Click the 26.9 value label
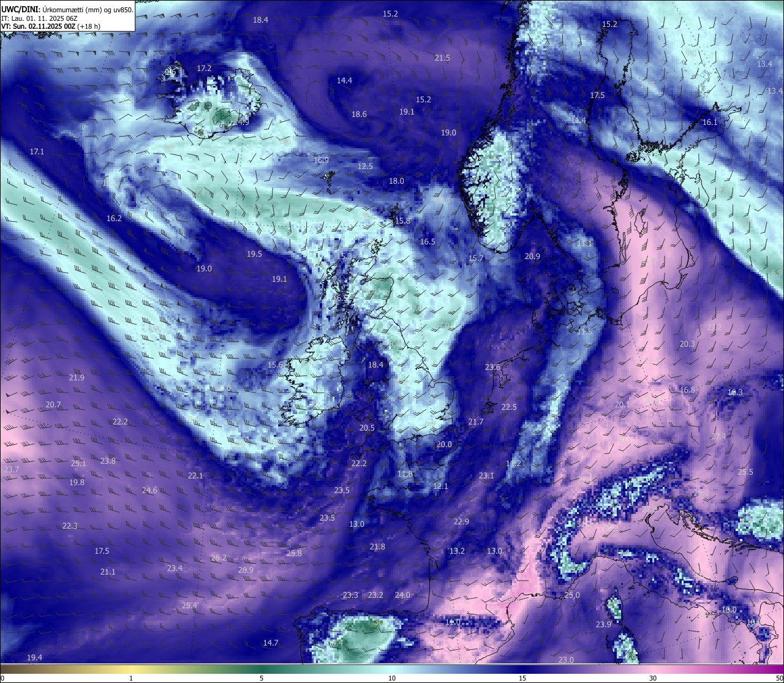This screenshot has height=683, width=784. click(246, 570)
